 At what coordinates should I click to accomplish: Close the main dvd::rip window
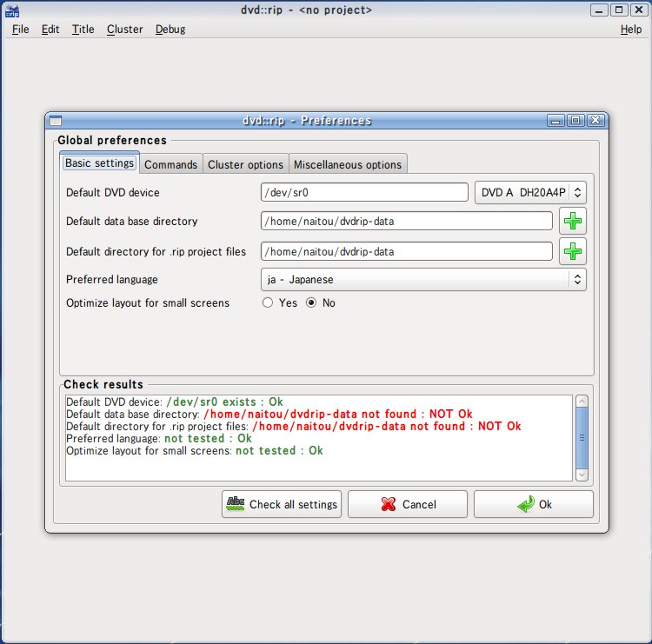639,10
